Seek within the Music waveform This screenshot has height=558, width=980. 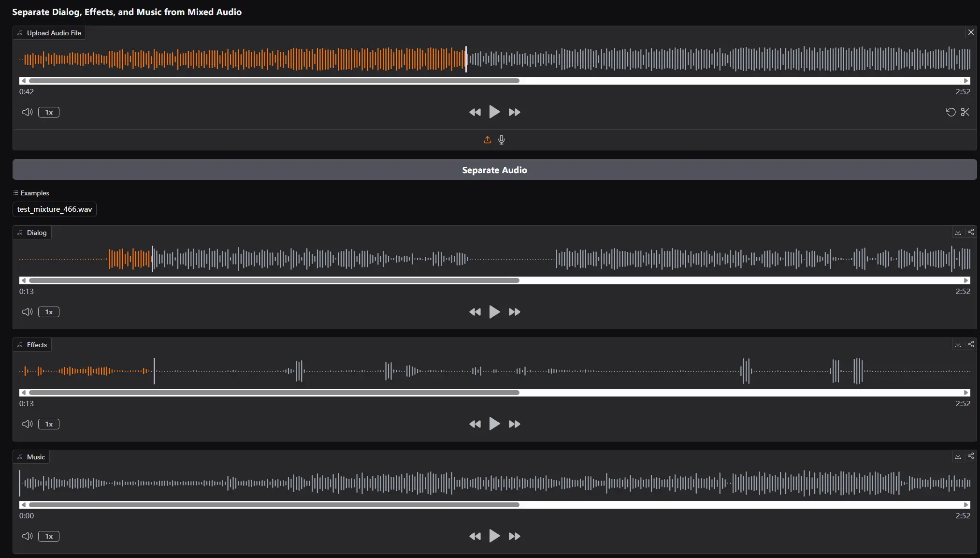(x=495, y=483)
